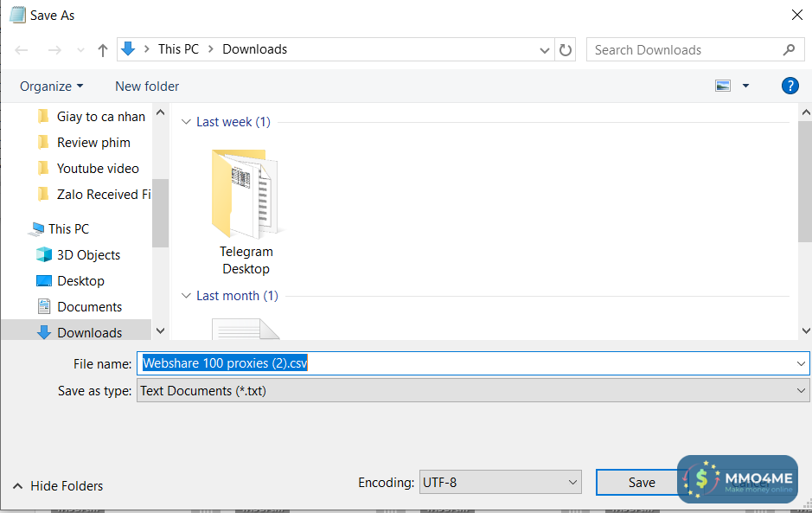Open 'Downloads' in the sidebar
This screenshot has height=513, width=812.
(x=90, y=332)
